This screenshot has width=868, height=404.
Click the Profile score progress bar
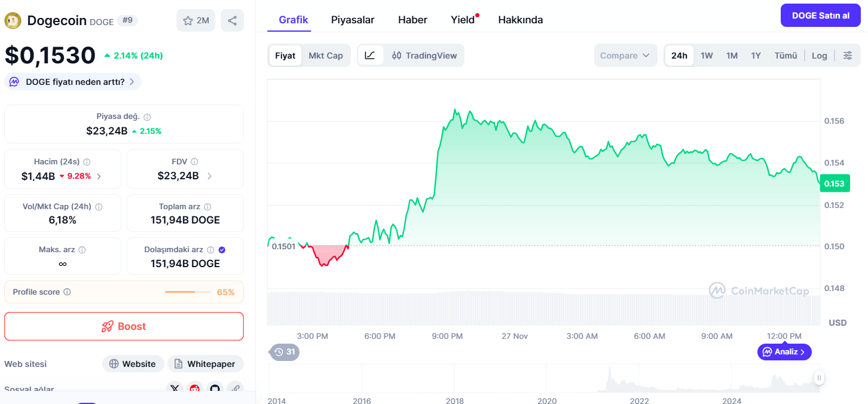(188, 292)
